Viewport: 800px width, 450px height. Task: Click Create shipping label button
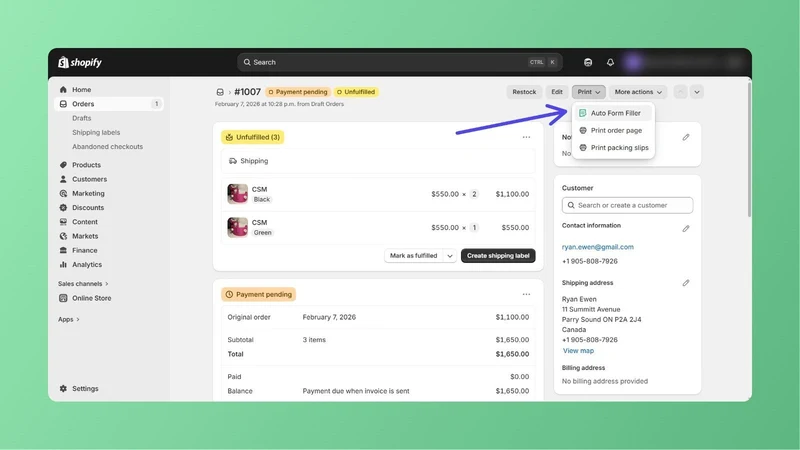(498, 256)
